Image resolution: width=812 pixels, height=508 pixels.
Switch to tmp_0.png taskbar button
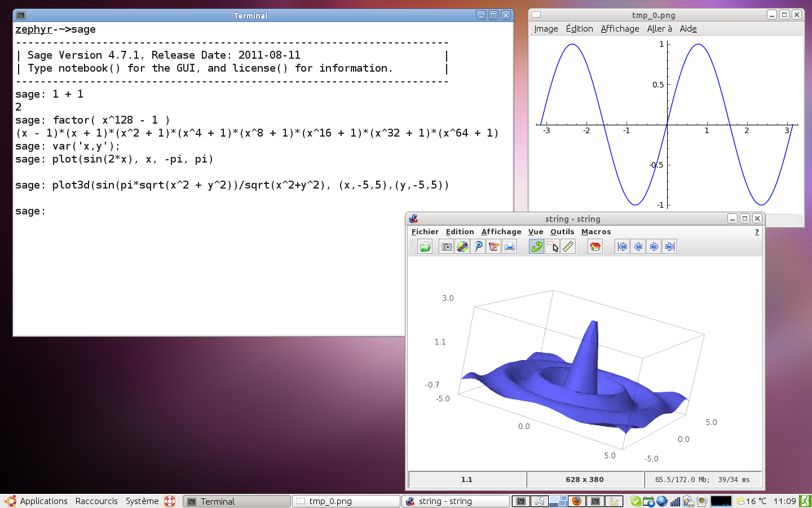(346, 501)
